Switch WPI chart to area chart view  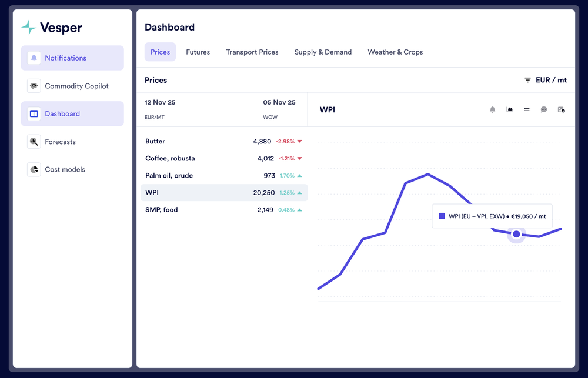[x=510, y=109]
